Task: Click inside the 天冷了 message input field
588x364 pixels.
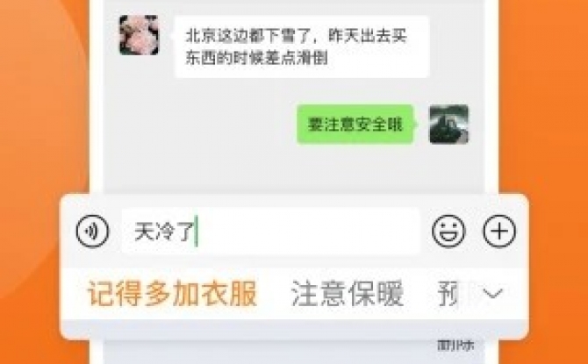Action: click(271, 231)
